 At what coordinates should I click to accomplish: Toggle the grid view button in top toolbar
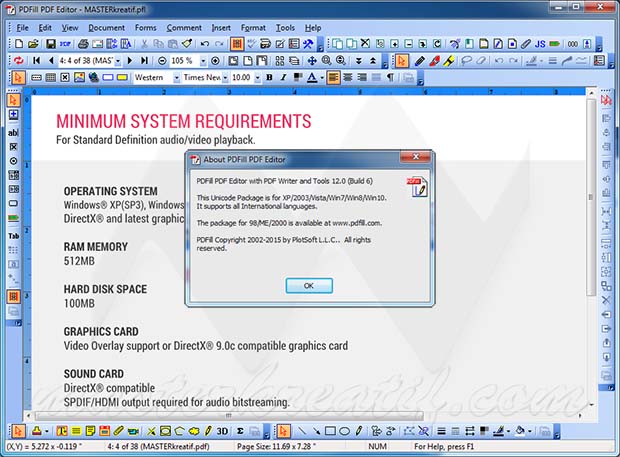[x=236, y=43]
